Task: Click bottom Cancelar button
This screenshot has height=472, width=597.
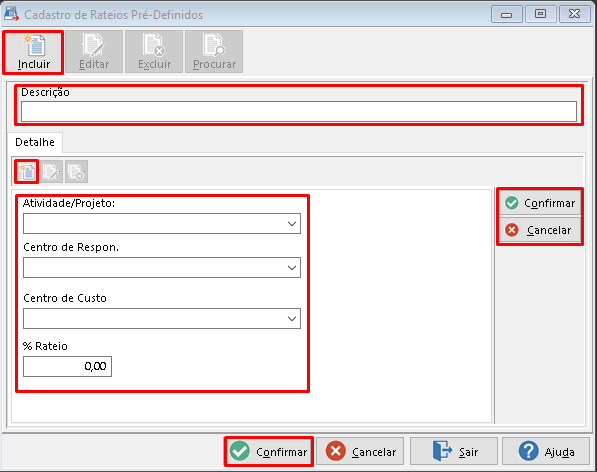Action: [360, 452]
